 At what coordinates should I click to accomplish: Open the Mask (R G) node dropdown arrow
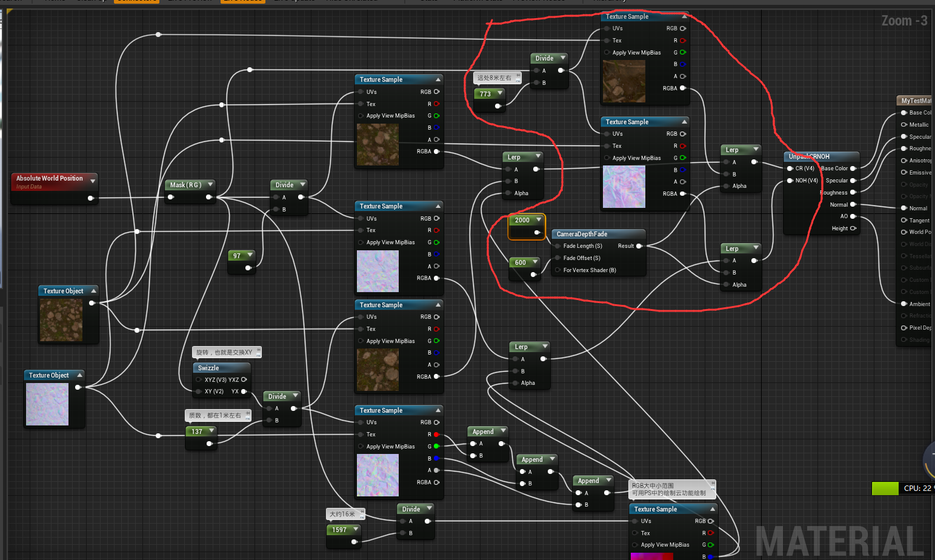210,184
